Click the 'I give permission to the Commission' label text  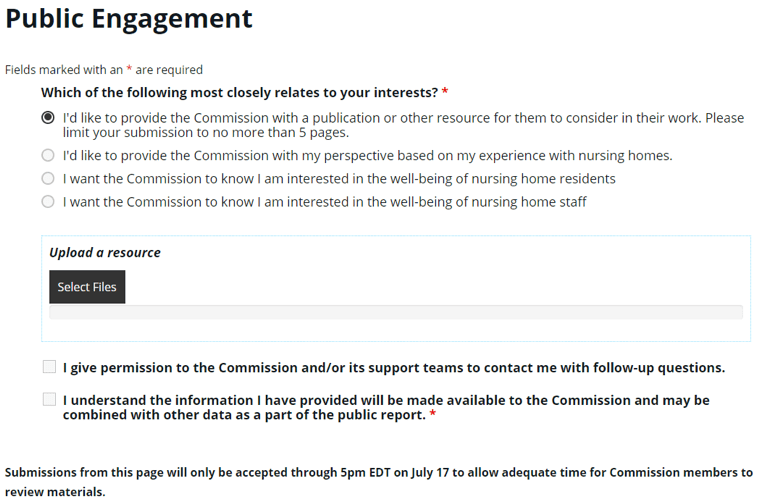point(393,368)
